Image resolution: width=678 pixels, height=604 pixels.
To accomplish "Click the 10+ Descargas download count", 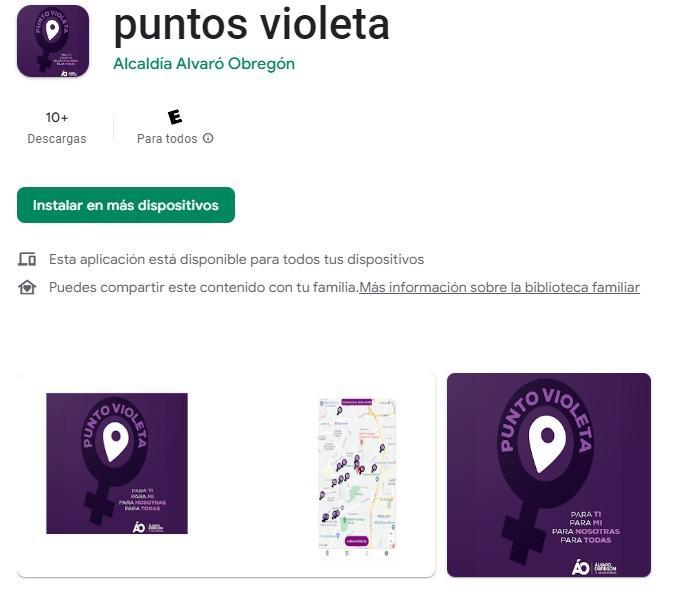I will pyautogui.click(x=57, y=128).
